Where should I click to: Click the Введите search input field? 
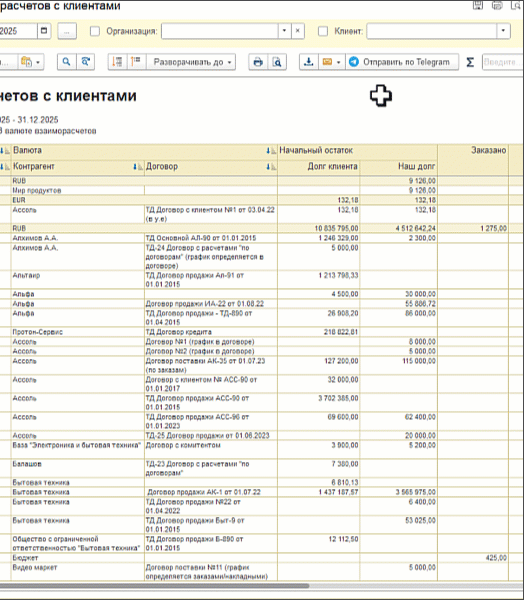(x=502, y=62)
